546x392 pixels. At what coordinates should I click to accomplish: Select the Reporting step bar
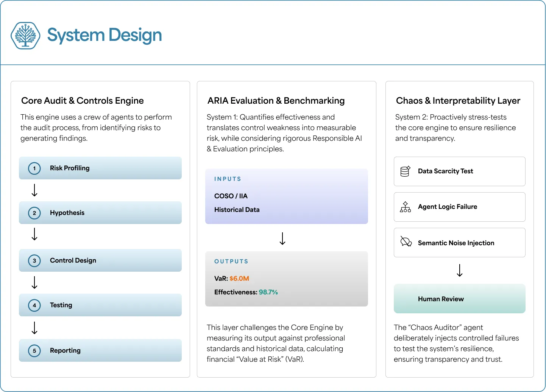pyautogui.click(x=100, y=350)
